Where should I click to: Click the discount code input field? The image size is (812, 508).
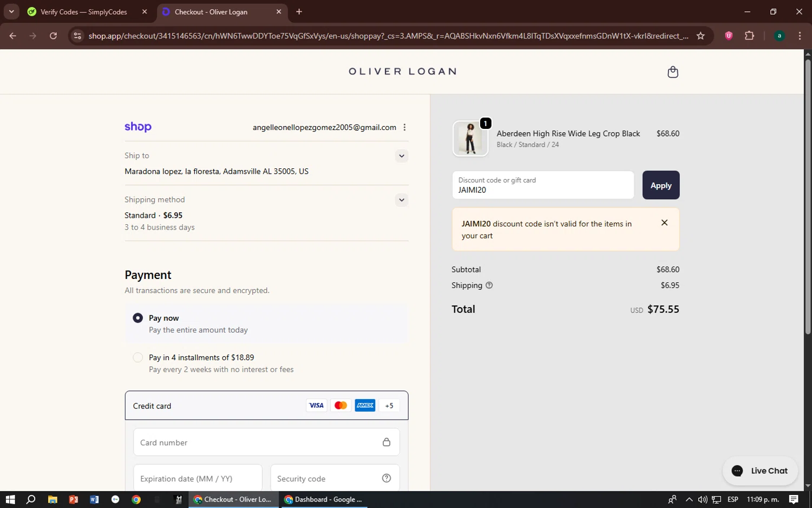click(543, 185)
